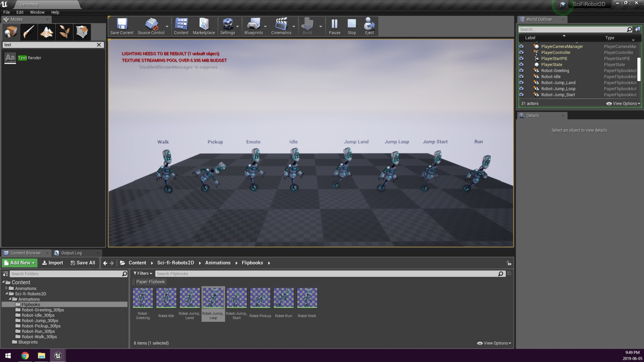This screenshot has width=644, height=362.
Task: Switch to the Output Log tab
Action: 71,253
